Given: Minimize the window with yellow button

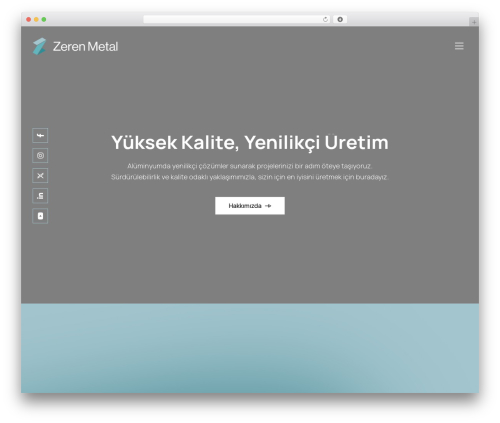Looking at the screenshot, I should pos(36,19).
